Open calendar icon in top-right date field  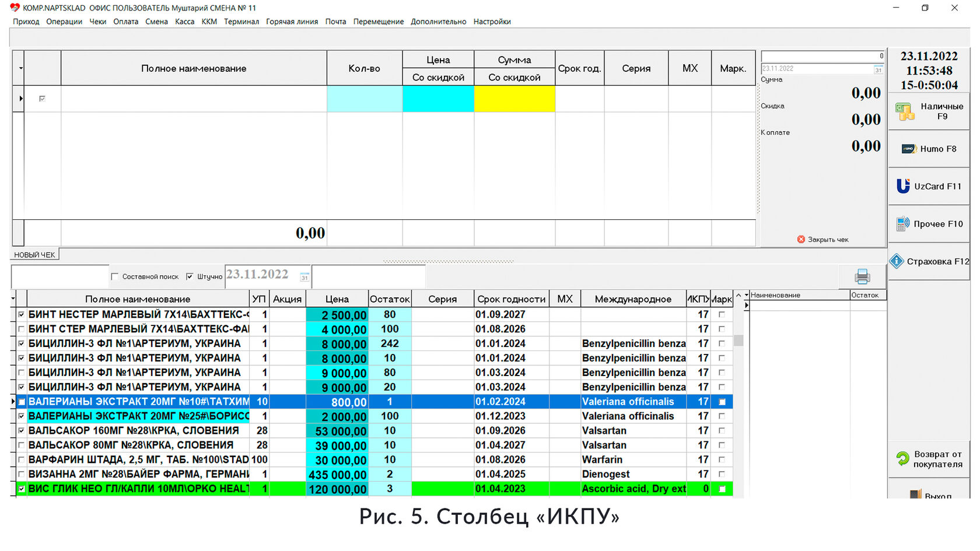click(x=878, y=69)
